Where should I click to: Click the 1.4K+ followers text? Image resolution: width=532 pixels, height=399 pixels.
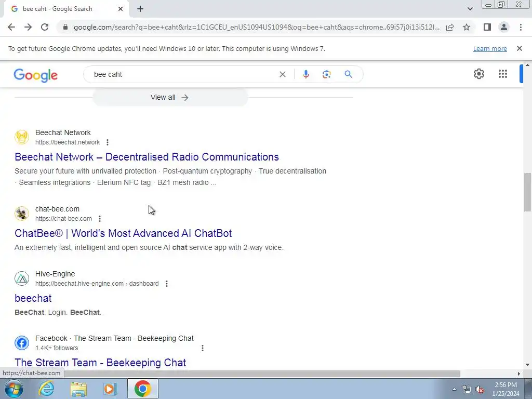(57, 348)
